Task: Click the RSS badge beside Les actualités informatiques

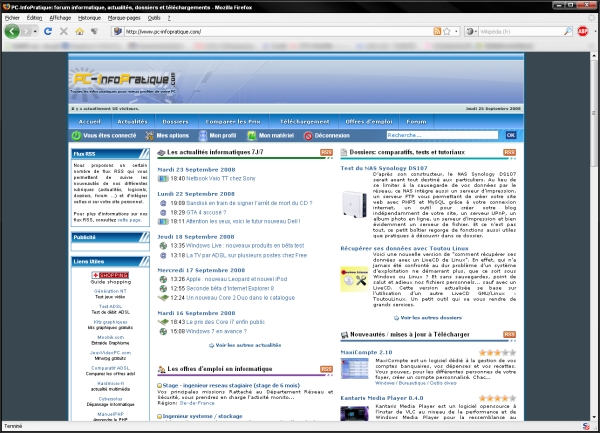Action: [326, 153]
